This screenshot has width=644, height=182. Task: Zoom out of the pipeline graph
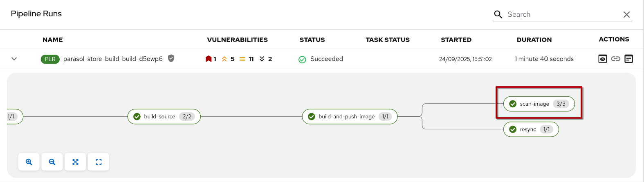(52, 162)
